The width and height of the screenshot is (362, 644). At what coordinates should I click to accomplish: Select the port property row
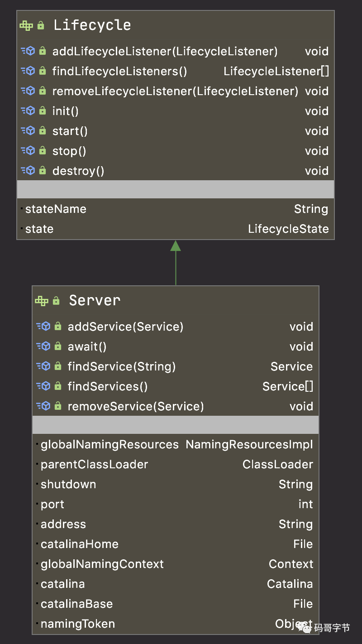176,504
